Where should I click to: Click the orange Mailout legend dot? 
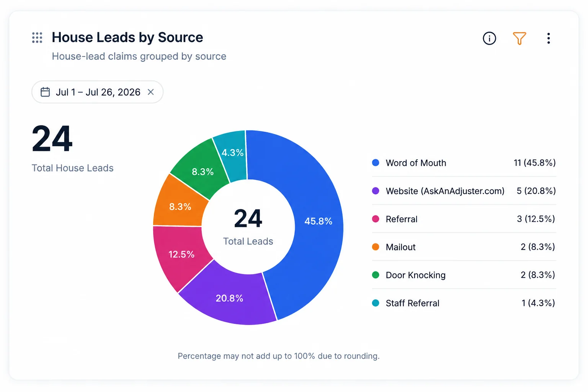376,247
